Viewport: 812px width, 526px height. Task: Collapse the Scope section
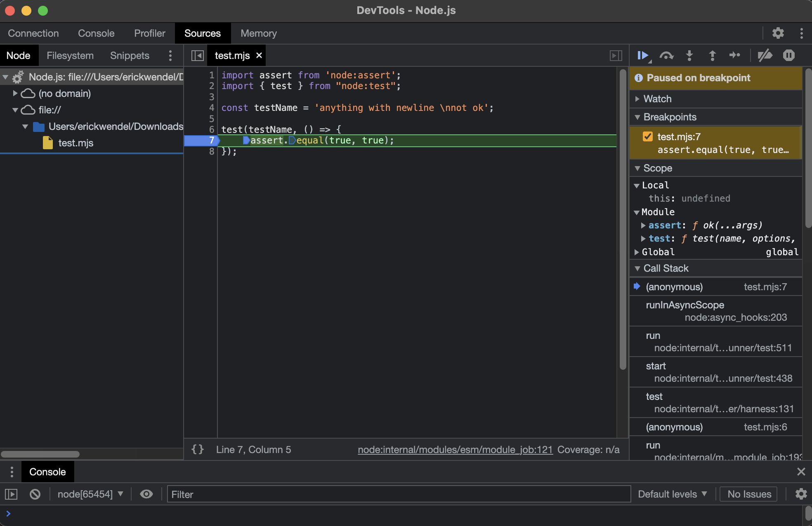[x=716, y=168]
